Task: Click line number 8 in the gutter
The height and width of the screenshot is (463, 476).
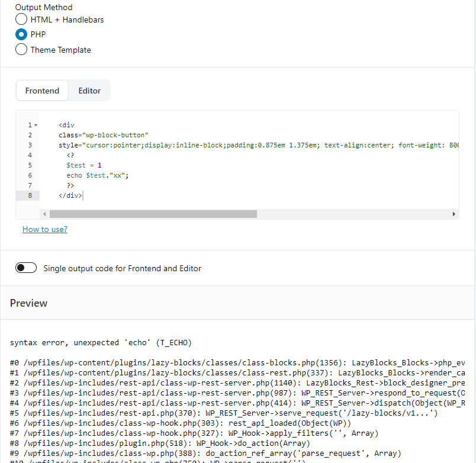Action: [x=30, y=195]
